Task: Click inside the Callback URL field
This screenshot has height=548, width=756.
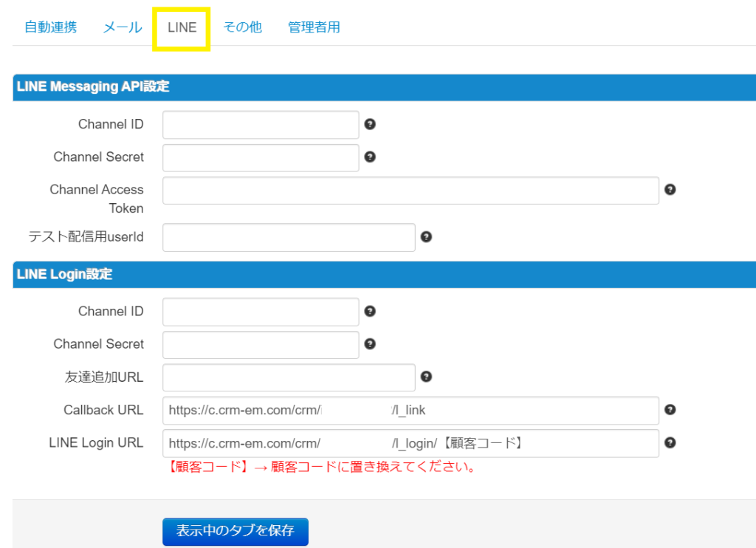Action: point(410,411)
